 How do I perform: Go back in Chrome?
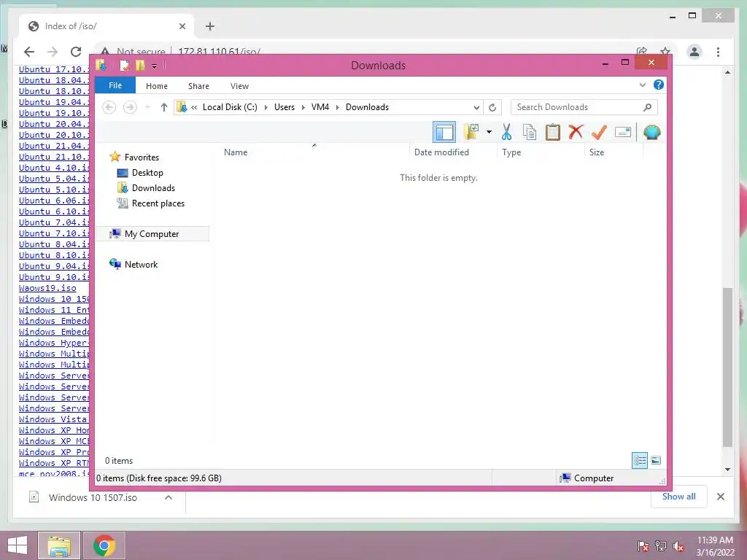click(x=29, y=52)
